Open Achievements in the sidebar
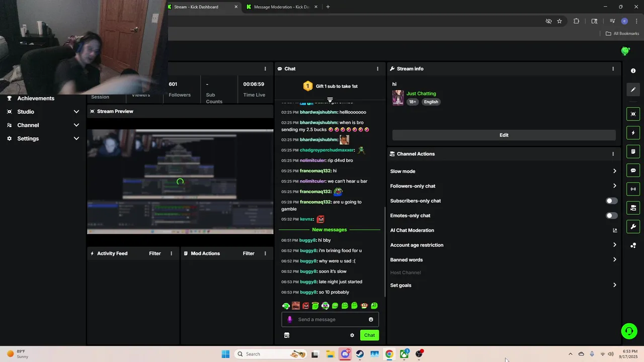Viewport: 644px width, 362px height. click(36, 99)
